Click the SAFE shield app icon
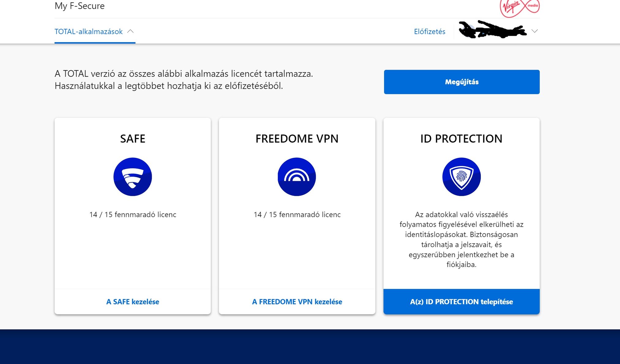 (x=133, y=177)
